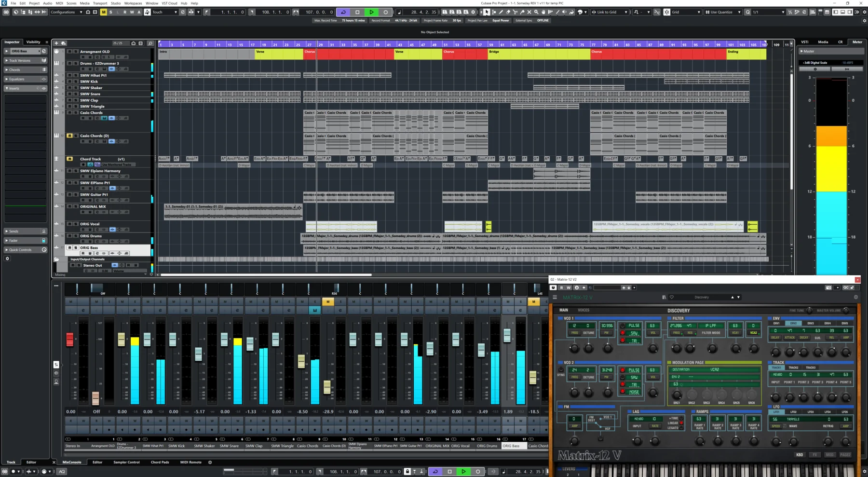Select the Range Selection tool in toolbar
The width and height of the screenshot is (868, 477).
[494, 12]
